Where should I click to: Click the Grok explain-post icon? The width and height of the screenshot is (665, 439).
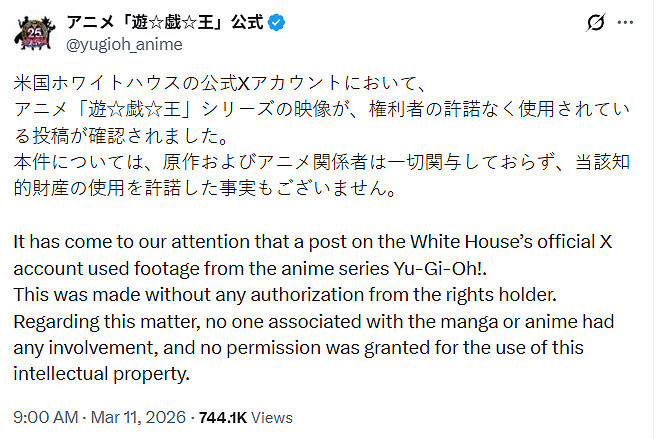click(597, 21)
